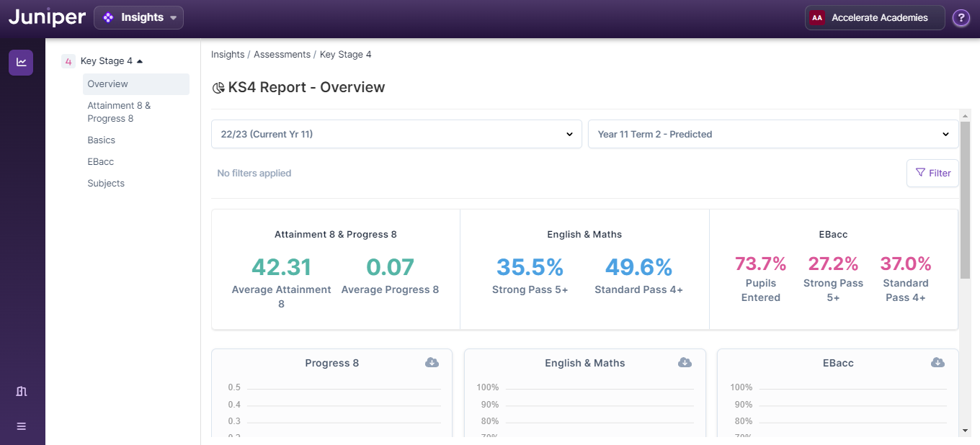
Task: Open the hamburger menu in left sidebar
Action: point(21,426)
